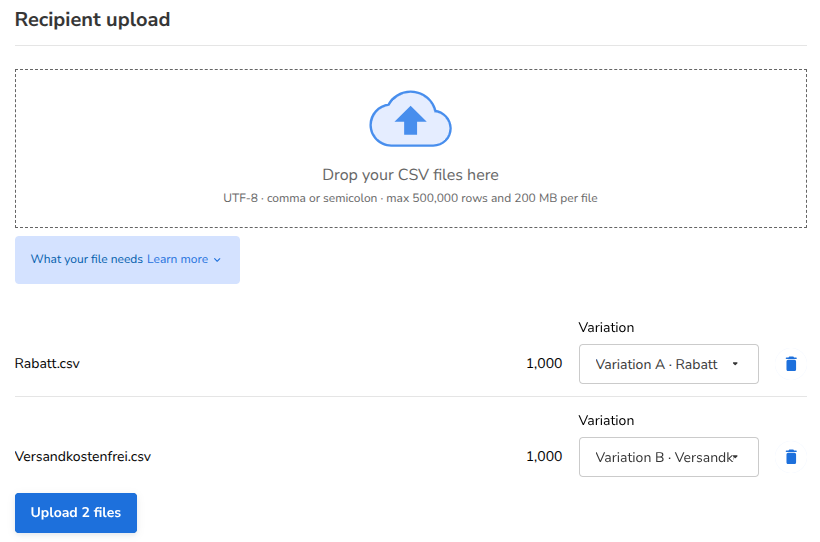
Task: Open the Variation B · Versandk dropdown
Action: (x=668, y=457)
